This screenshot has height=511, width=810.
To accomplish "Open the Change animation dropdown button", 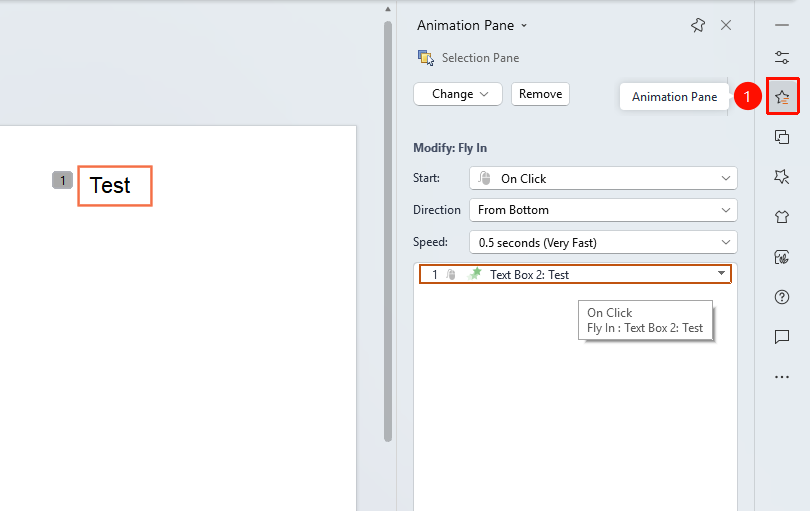I will point(458,94).
